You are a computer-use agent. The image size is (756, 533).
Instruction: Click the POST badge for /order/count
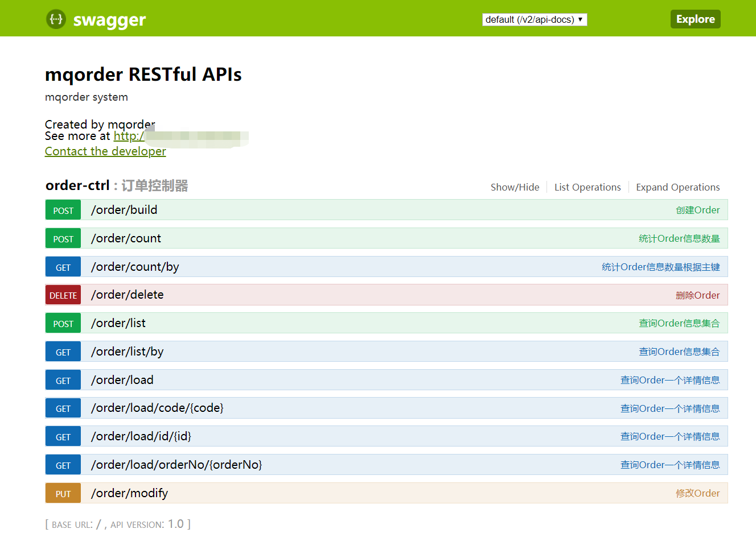click(x=63, y=238)
